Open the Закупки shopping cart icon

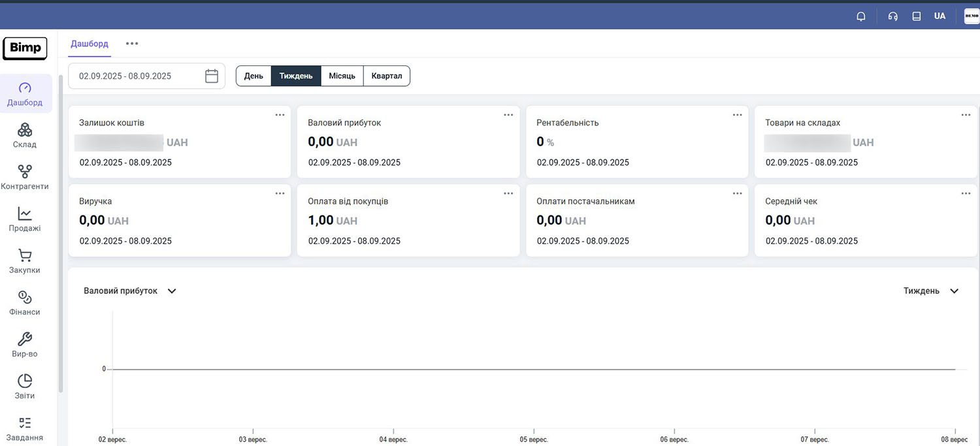click(x=25, y=255)
